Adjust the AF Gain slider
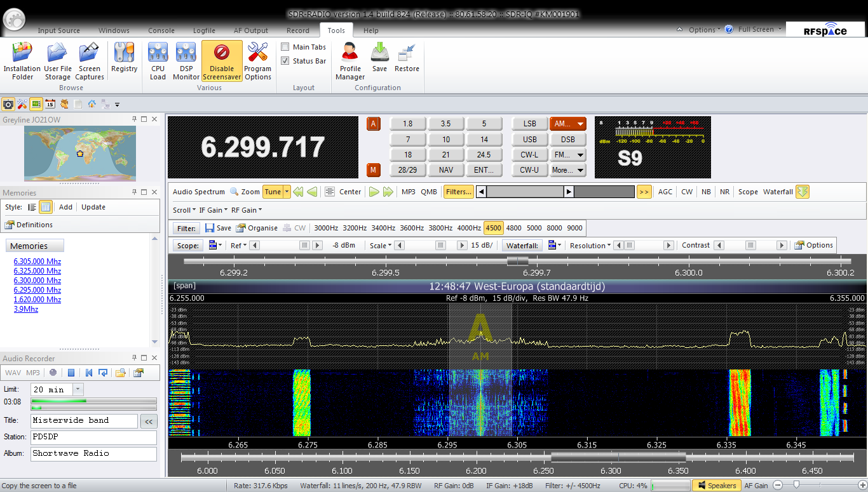 tap(797, 485)
